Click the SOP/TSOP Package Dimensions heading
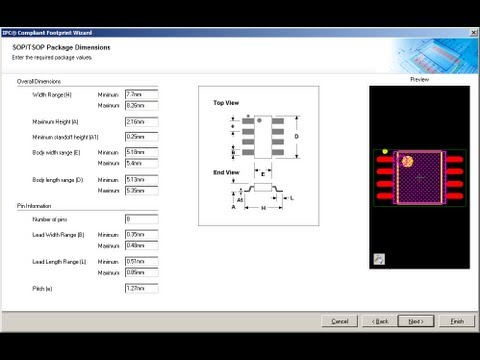480x360 pixels. click(61, 47)
